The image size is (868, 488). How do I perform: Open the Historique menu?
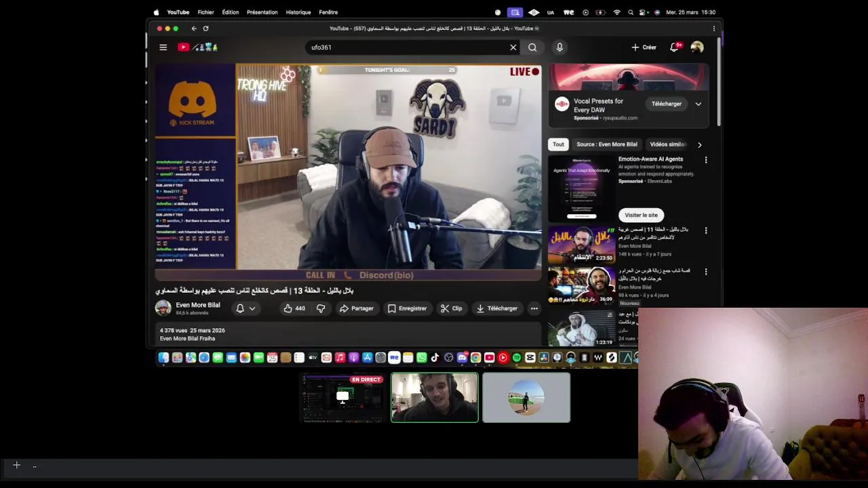pyautogui.click(x=298, y=12)
